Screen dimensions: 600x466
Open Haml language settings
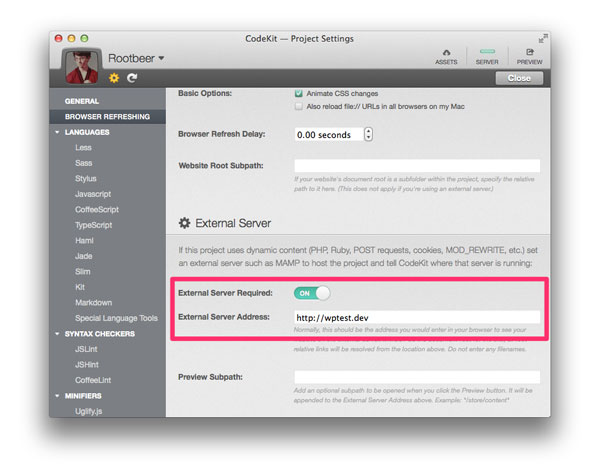point(84,241)
